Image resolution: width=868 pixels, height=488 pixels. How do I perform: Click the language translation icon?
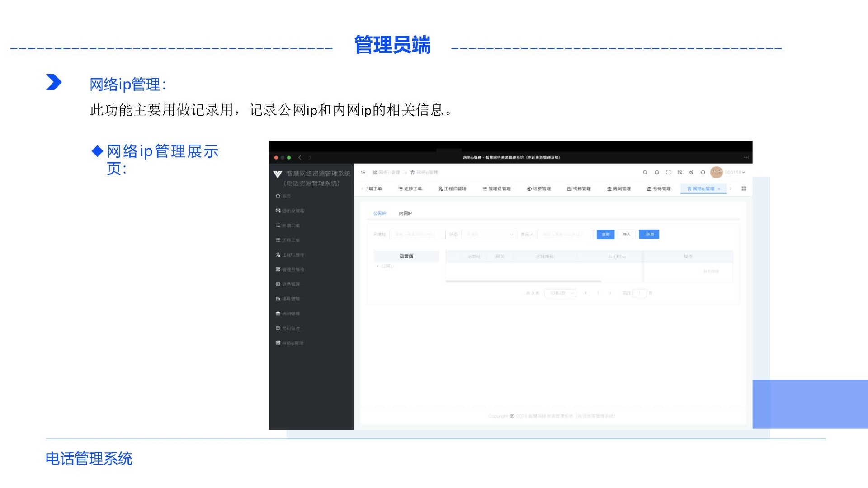point(679,172)
